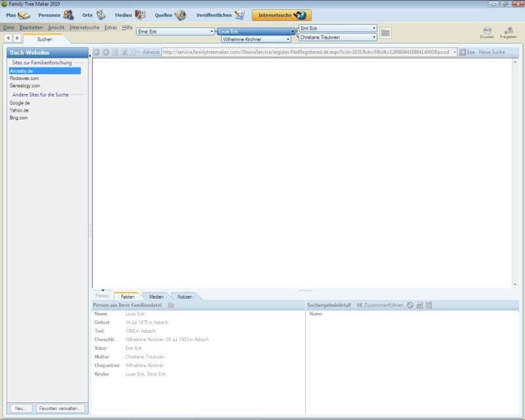This screenshot has height=420, width=525.
Task: Click the Favoriten verwalten... button
Action: (60, 408)
